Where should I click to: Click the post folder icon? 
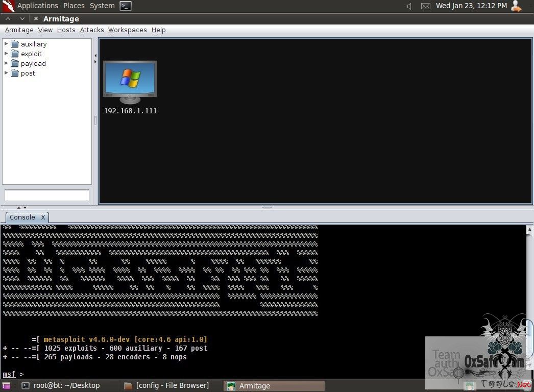click(15, 73)
